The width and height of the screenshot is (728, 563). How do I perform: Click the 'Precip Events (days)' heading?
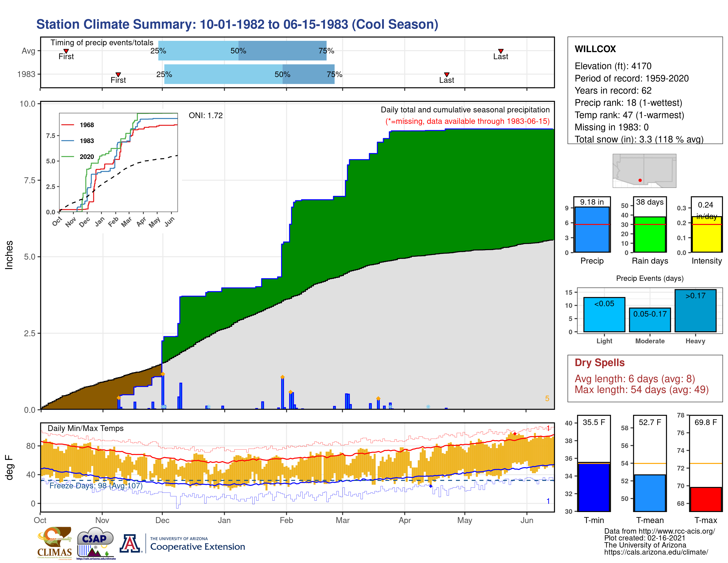(650, 278)
